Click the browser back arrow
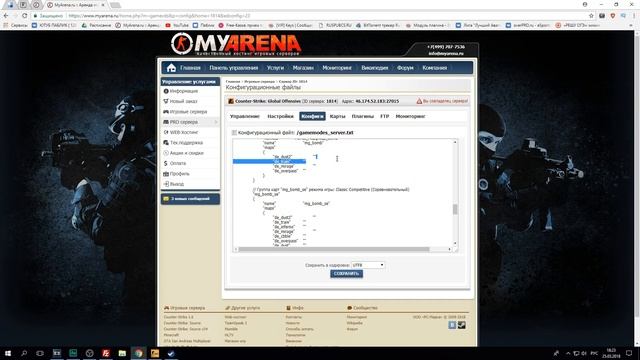 pyautogui.click(x=6, y=16)
